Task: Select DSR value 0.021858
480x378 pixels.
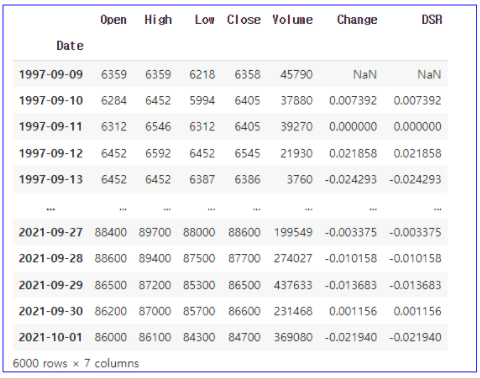Action: (x=418, y=153)
